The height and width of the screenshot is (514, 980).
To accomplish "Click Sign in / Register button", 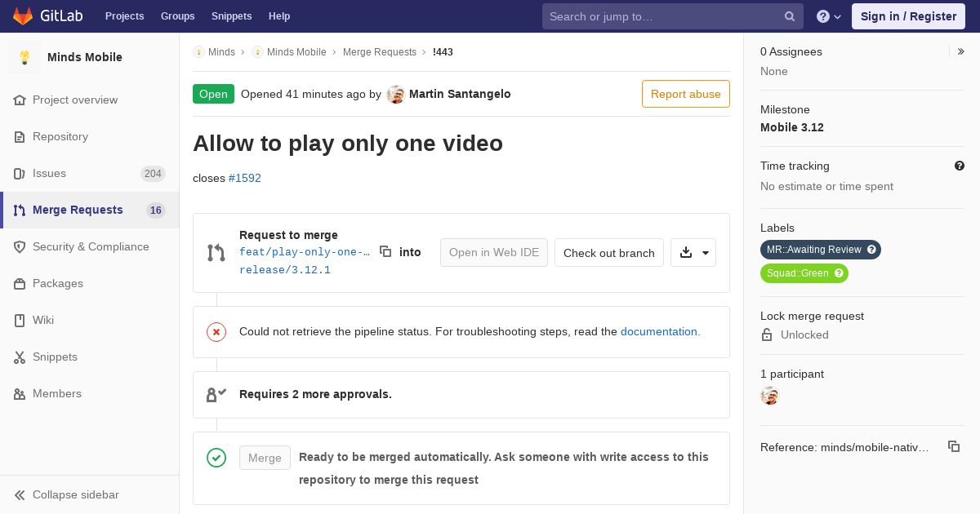I will [908, 16].
